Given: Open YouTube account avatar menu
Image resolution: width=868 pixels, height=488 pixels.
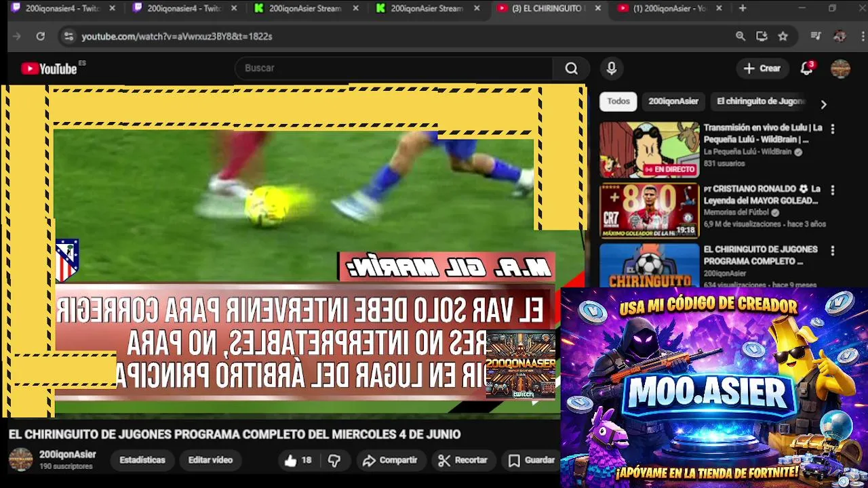Looking at the screenshot, I should click(x=841, y=68).
